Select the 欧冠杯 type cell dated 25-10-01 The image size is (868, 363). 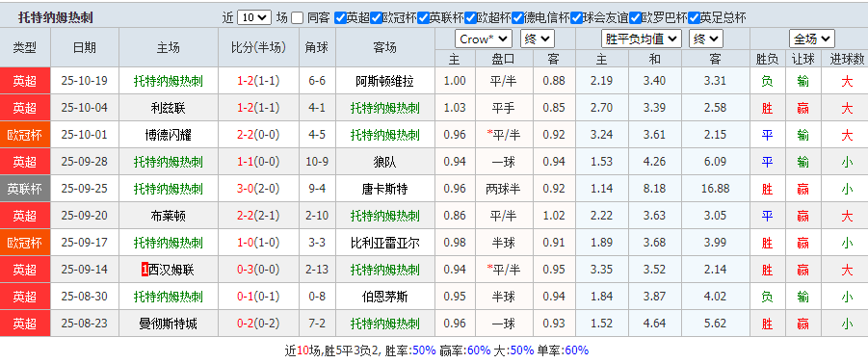(25, 135)
